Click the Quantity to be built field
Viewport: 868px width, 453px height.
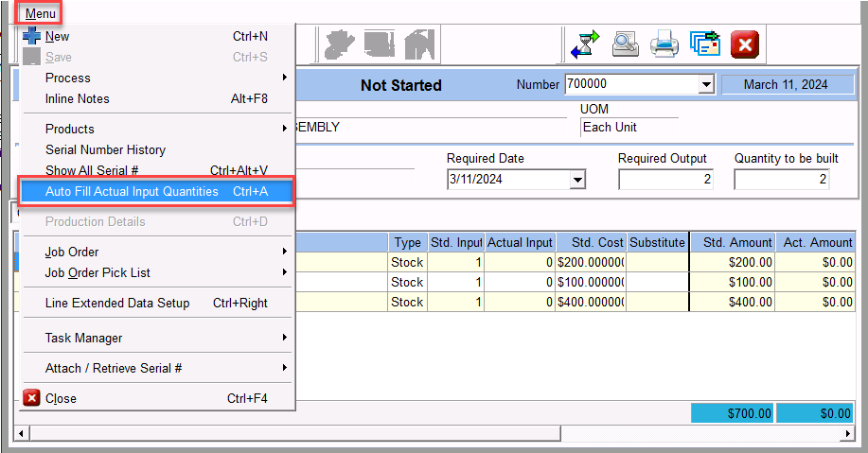(x=782, y=180)
